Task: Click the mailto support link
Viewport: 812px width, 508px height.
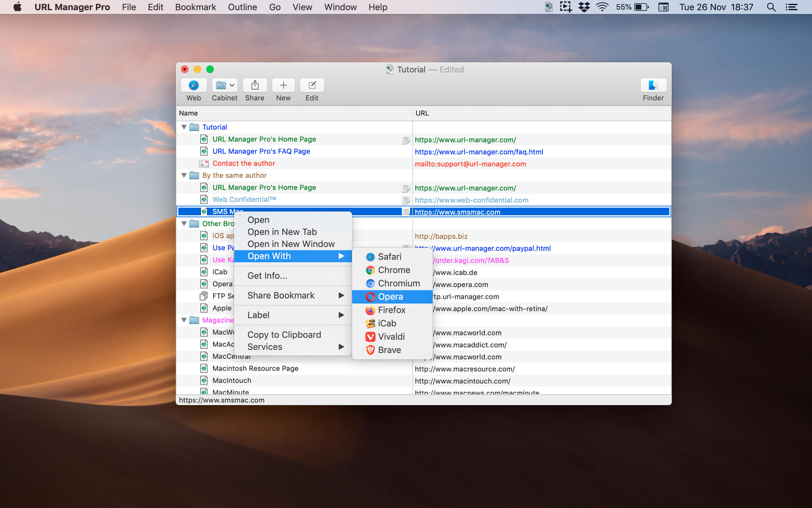Action: tap(470, 164)
